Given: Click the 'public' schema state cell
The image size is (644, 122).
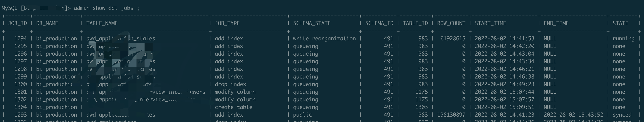Looking at the screenshot, I should tap(303, 115).
